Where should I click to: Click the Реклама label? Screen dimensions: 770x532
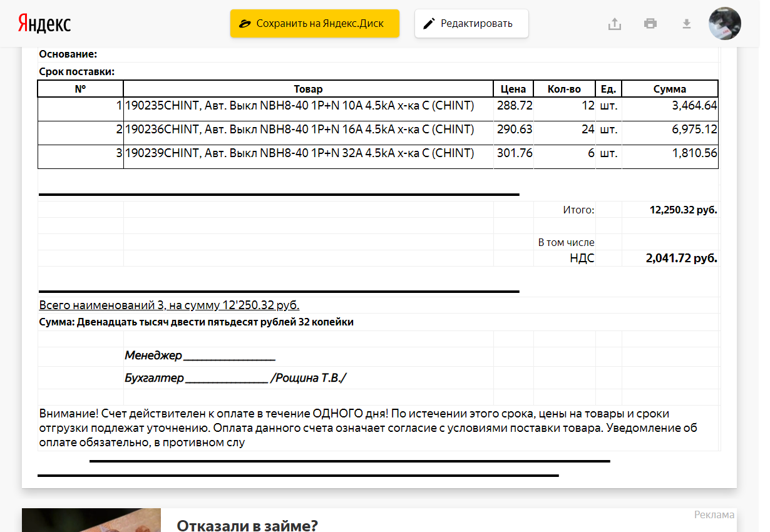point(714,514)
